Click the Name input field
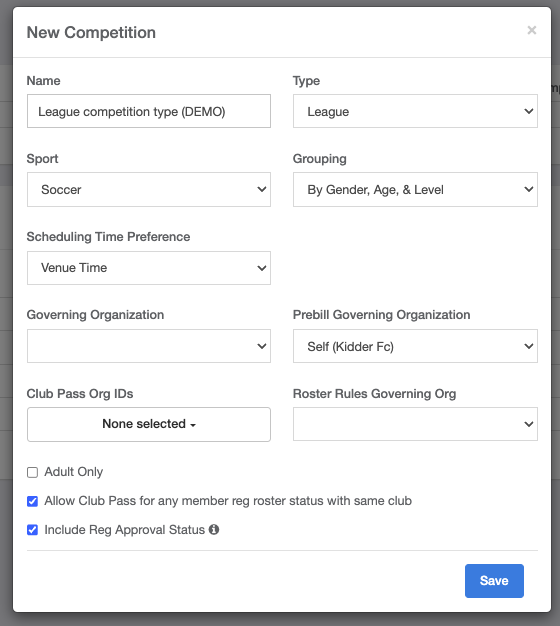 [x=149, y=111]
